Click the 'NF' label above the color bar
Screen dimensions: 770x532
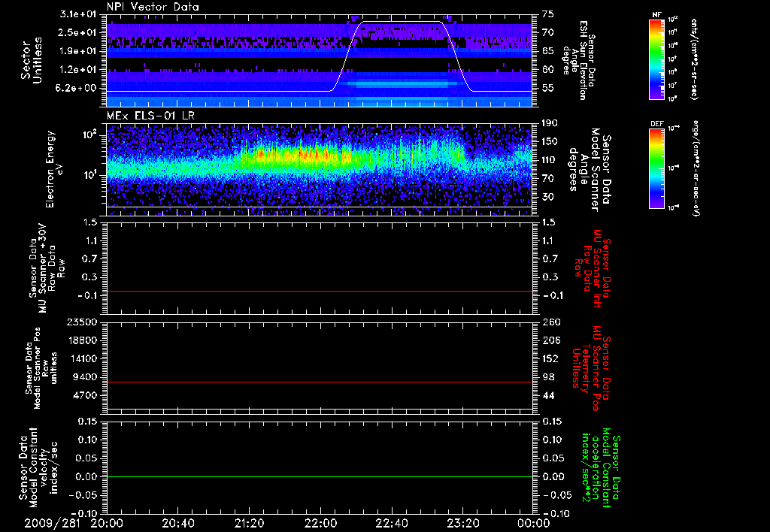(x=656, y=15)
